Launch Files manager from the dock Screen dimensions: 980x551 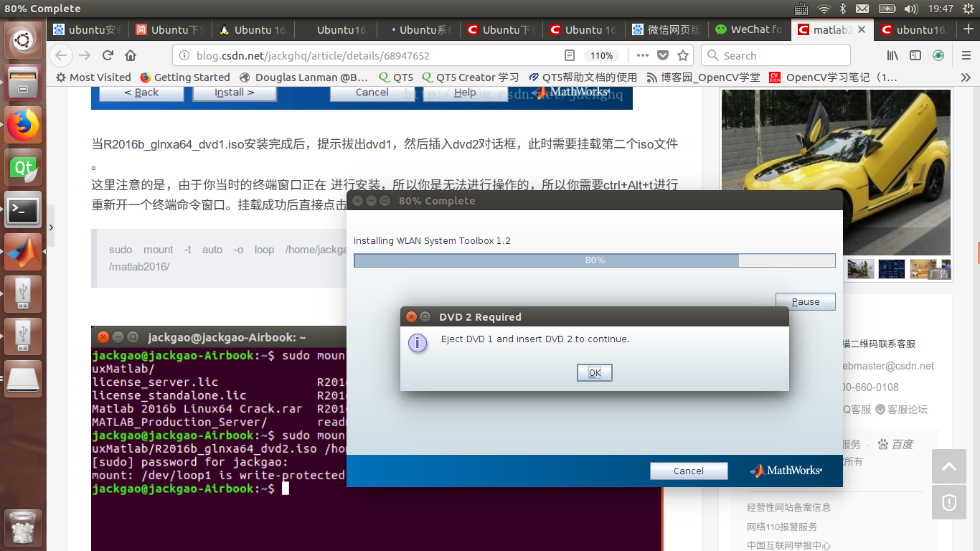23,83
